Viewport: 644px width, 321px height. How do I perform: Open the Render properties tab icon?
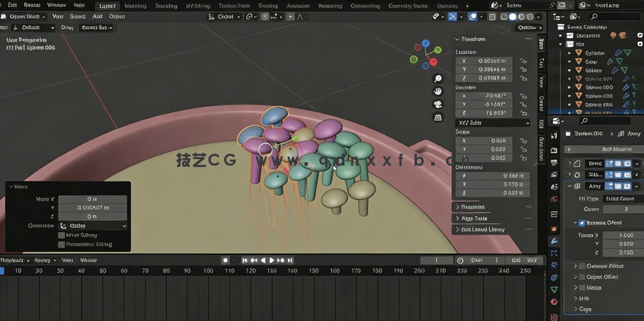tap(554, 150)
